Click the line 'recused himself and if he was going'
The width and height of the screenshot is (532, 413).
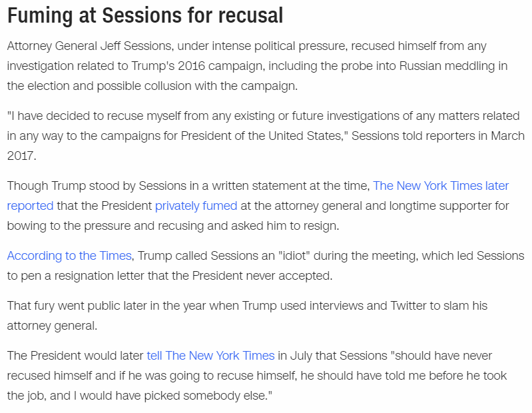pos(257,376)
